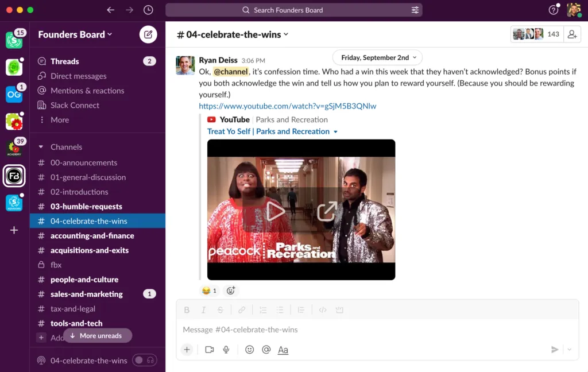Viewport: 588px width, 372px height.
Task: Toggle the huddle switch for 04-celebrate-the-wins
Action: pos(144,360)
